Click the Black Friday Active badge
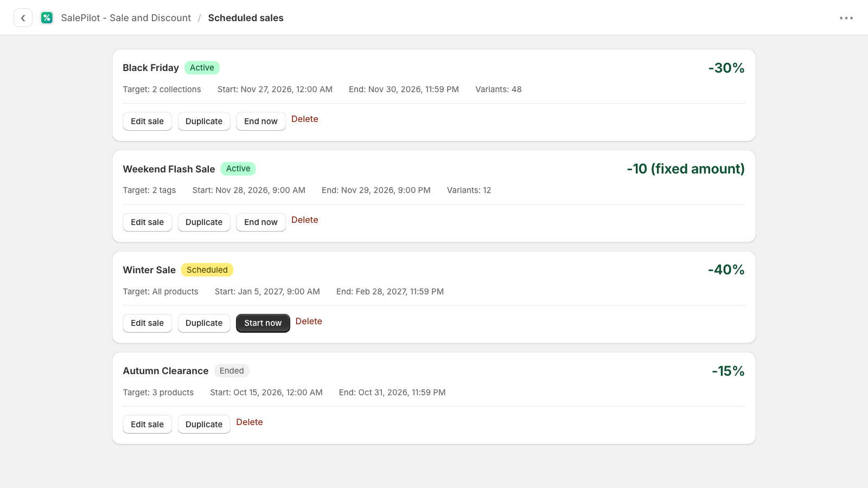This screenshot has height=488, width=868. pos(202,68)
